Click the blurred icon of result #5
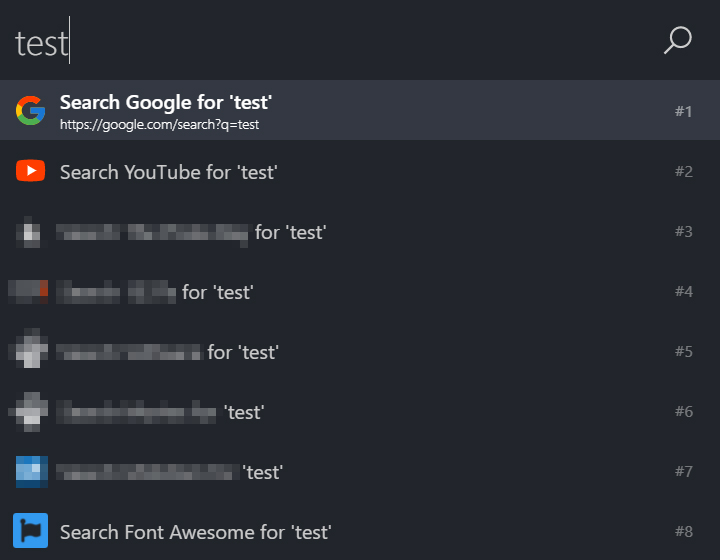 [28, 348]
